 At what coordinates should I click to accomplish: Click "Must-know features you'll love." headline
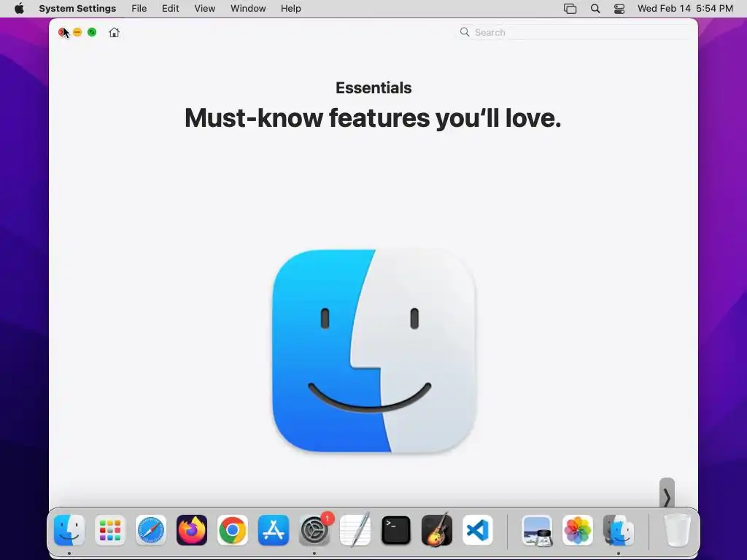(x=373, y=118)
